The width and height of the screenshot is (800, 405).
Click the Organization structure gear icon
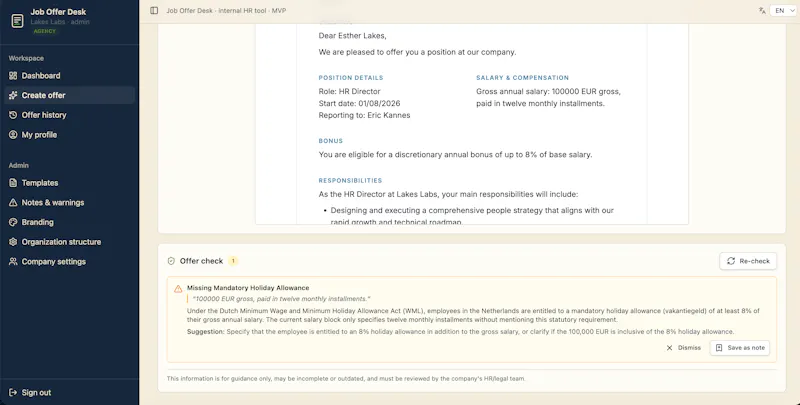click(13, 242)
